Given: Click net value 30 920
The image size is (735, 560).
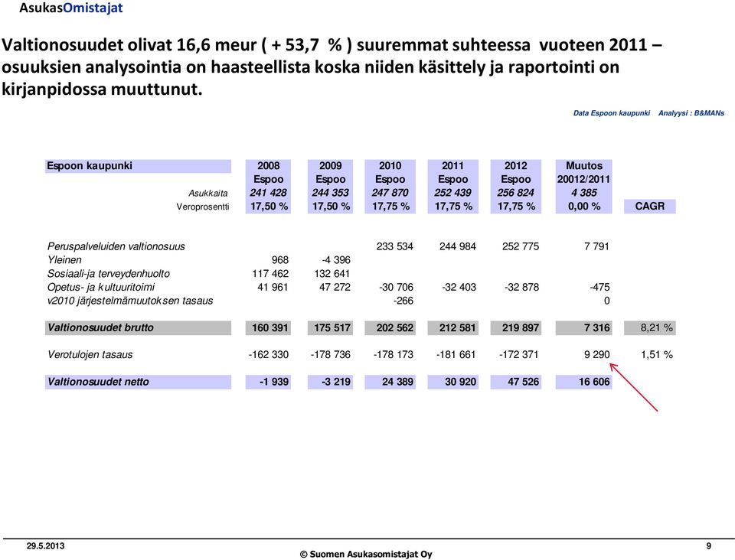Looking at the screenshot, I should (x=452, y=382).
